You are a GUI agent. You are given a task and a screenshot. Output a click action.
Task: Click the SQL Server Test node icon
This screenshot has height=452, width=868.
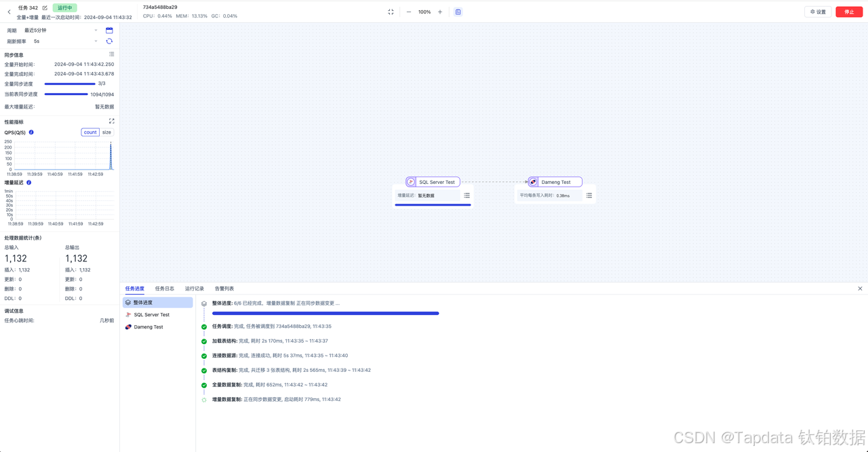[410, 182]
